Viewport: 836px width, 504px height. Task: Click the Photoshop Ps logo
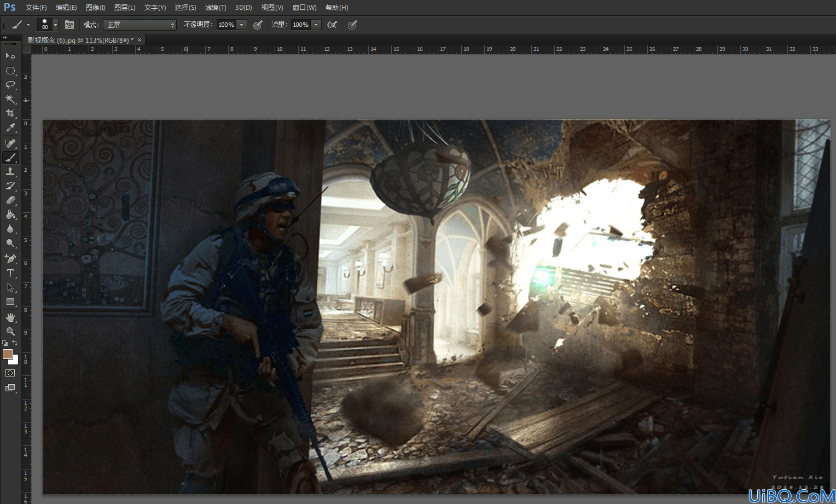coord(10,7)
